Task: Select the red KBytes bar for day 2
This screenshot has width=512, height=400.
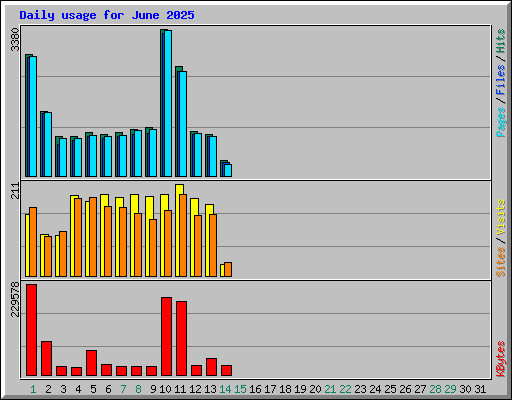Action: [46, 359]
